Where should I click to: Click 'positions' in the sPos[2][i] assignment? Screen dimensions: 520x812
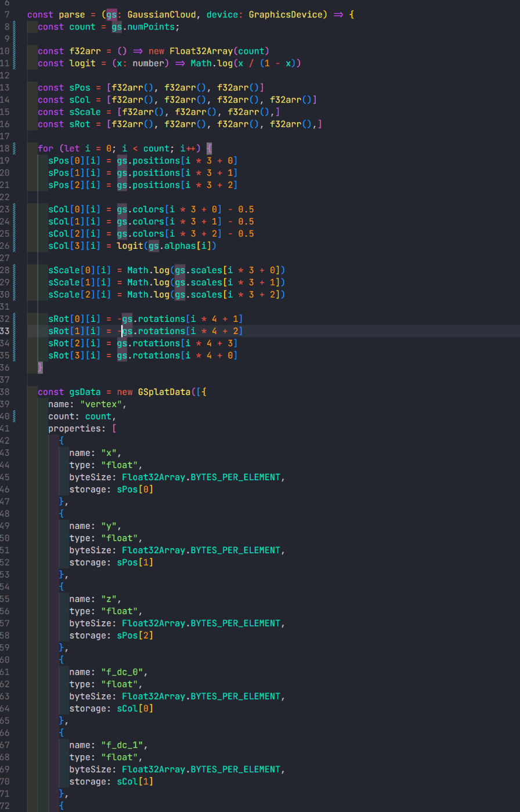(157, 185)
